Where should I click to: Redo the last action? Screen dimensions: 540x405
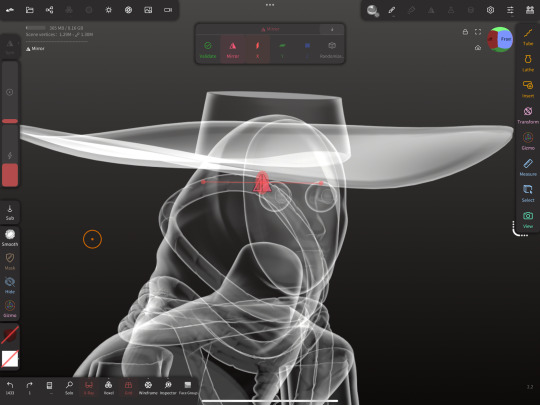[30, 388]
